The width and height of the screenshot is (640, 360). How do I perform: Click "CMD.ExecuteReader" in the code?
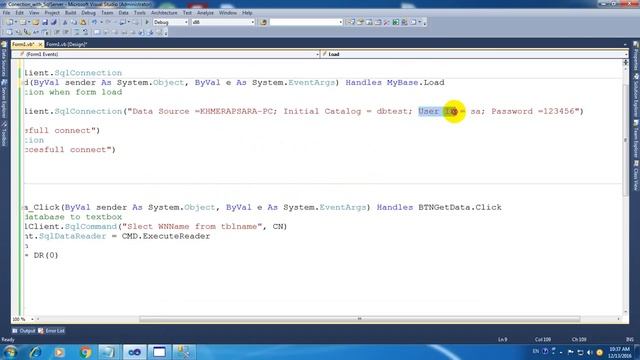tap(166, 236)
